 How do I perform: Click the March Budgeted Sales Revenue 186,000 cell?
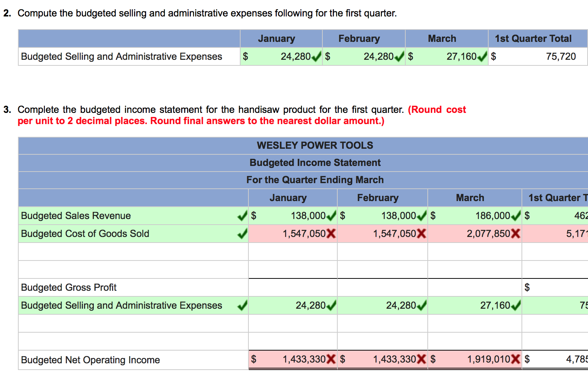click(475, 216)
